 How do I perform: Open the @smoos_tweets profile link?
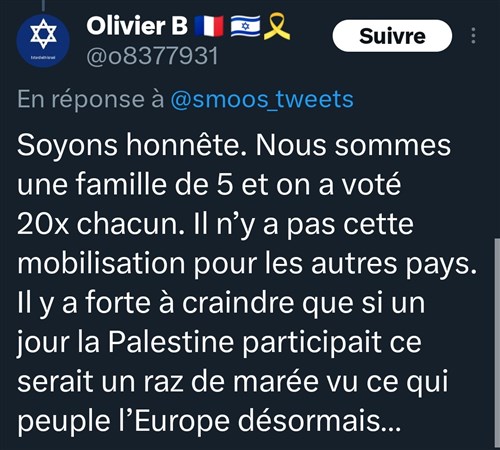click(262, 99)
